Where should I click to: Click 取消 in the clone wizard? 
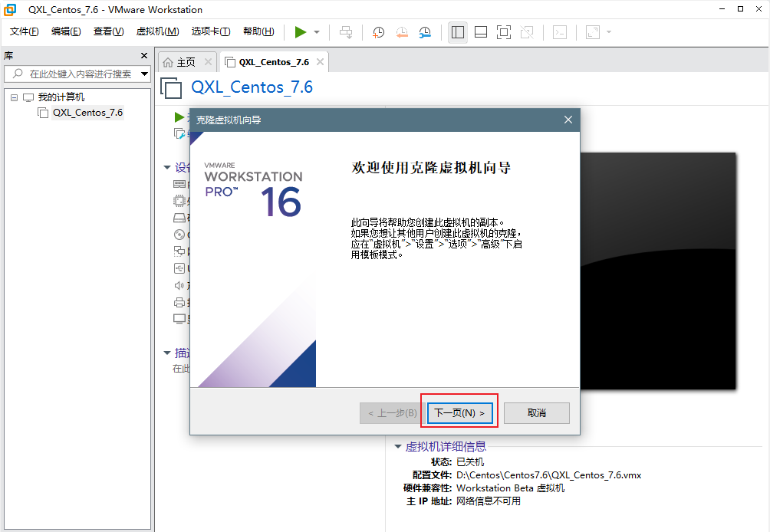coord(537,413)
